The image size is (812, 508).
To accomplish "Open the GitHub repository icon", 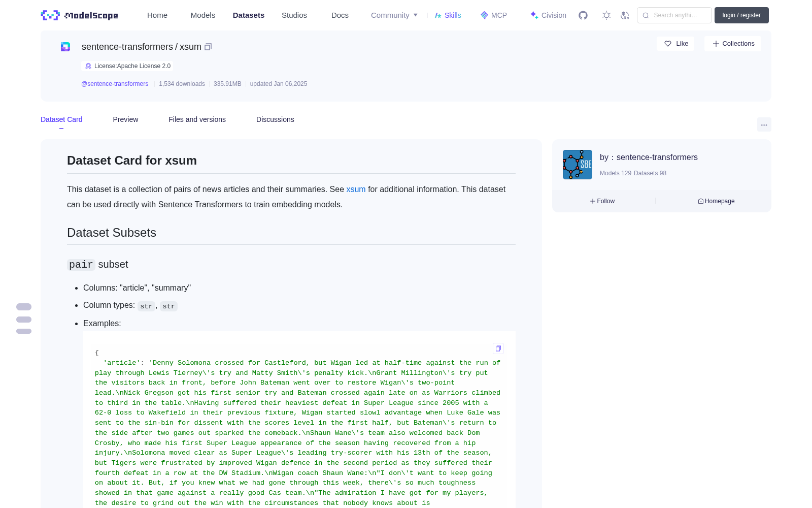I will (583, 15).
